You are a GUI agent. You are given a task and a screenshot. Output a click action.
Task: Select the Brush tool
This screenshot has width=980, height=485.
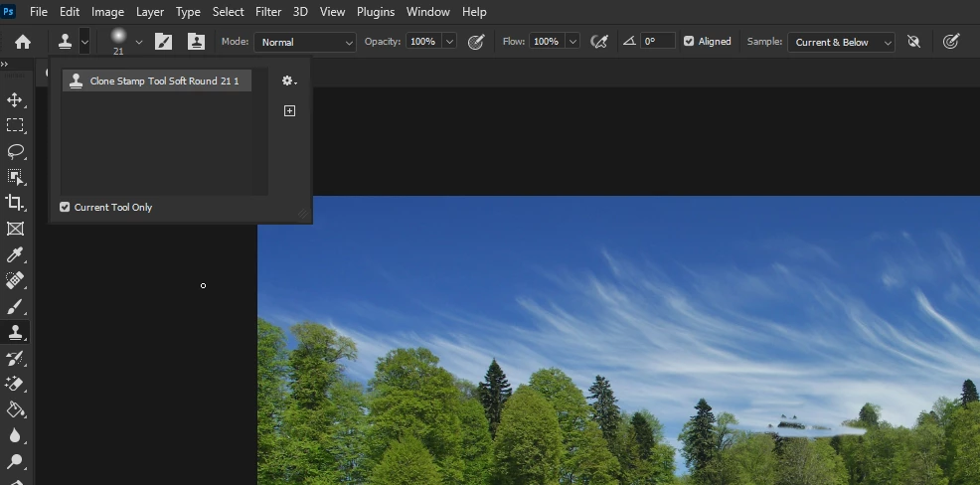(x=15, y=306)
